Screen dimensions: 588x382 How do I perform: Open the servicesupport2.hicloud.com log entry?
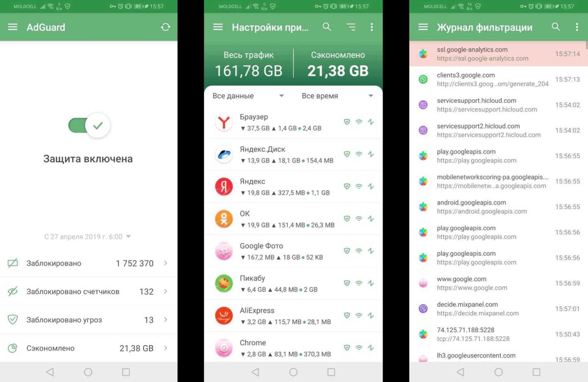[x=499, y=130]
